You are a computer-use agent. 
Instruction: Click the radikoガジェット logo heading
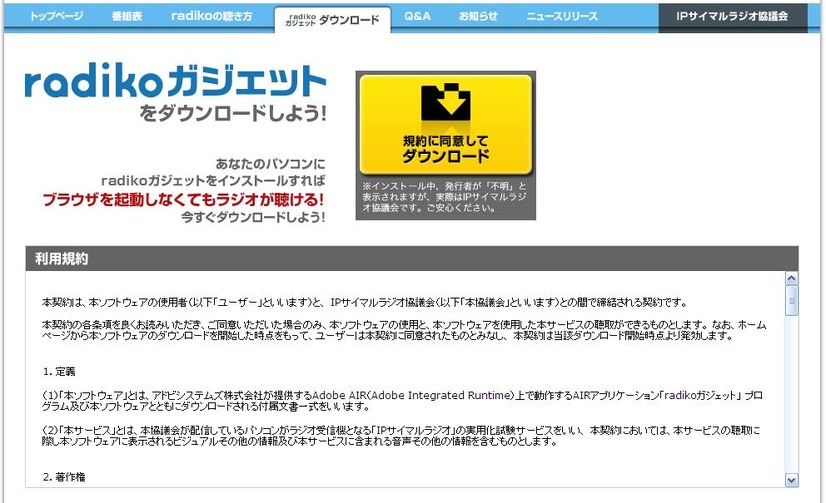click(175, 82)
